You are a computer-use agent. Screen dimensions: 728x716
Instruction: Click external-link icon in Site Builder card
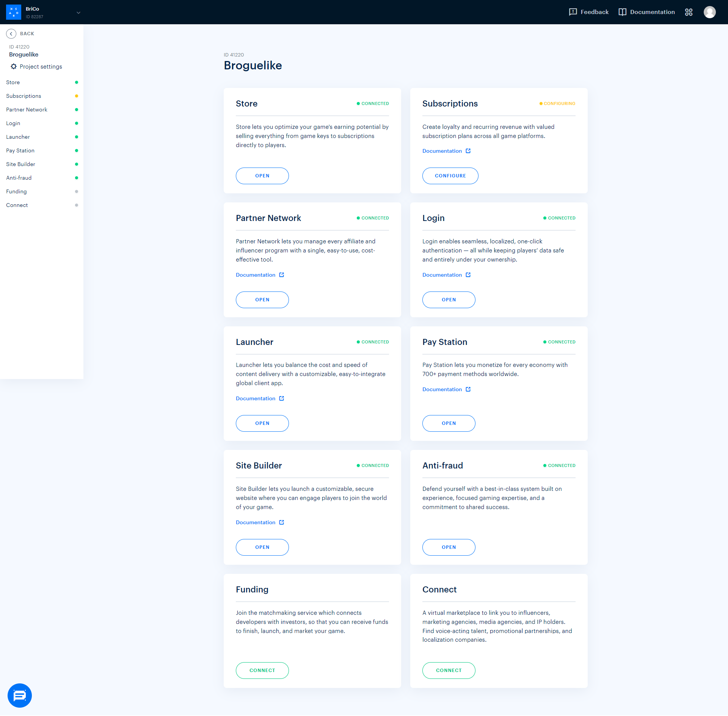[x=282, y=522]
